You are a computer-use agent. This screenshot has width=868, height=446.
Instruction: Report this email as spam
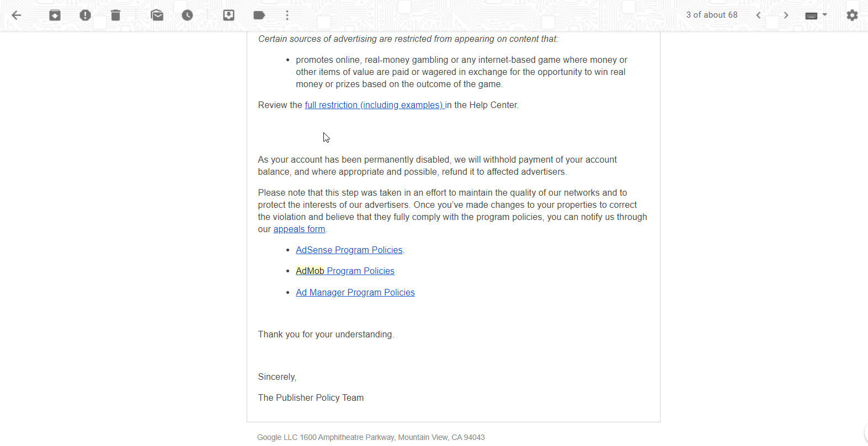85,15
